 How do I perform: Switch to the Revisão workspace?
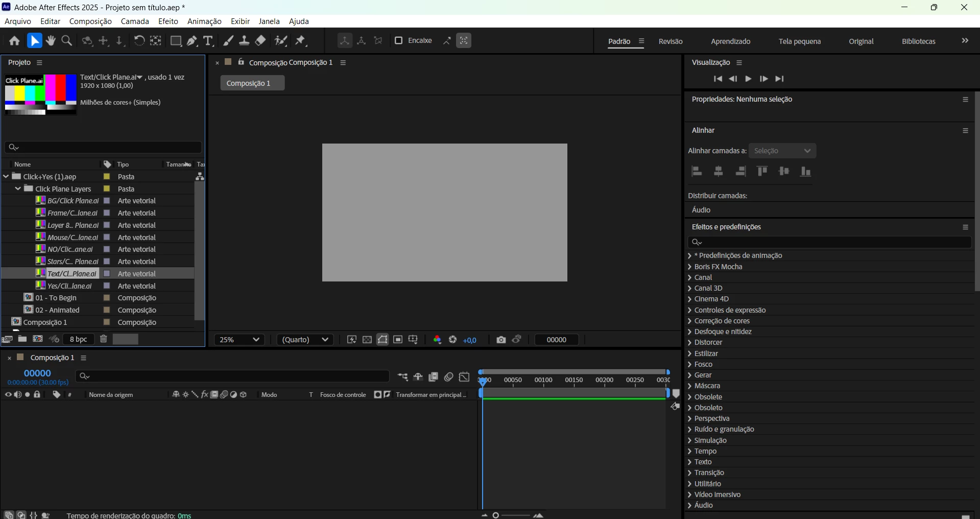[x=671, y=41]
